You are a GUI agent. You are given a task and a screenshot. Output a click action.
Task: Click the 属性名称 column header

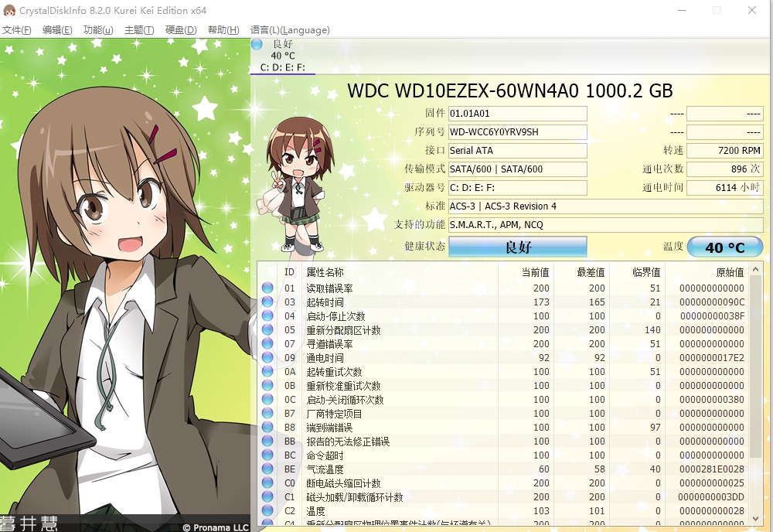(400, 272)
